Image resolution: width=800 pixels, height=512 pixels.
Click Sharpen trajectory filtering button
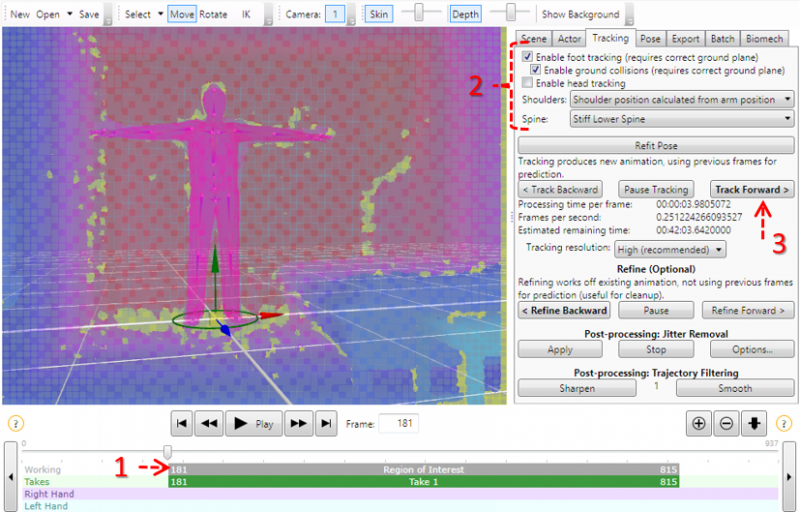(577, 388)
